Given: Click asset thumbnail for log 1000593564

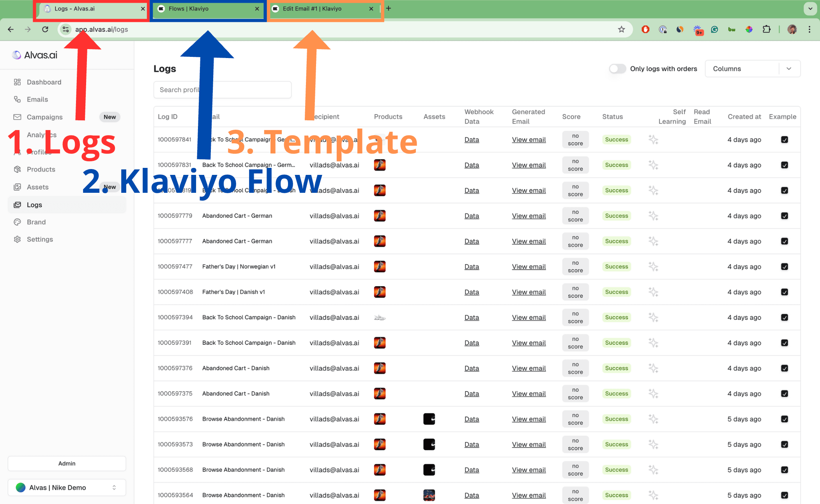Looking at the screenshot, I should 429,495.
